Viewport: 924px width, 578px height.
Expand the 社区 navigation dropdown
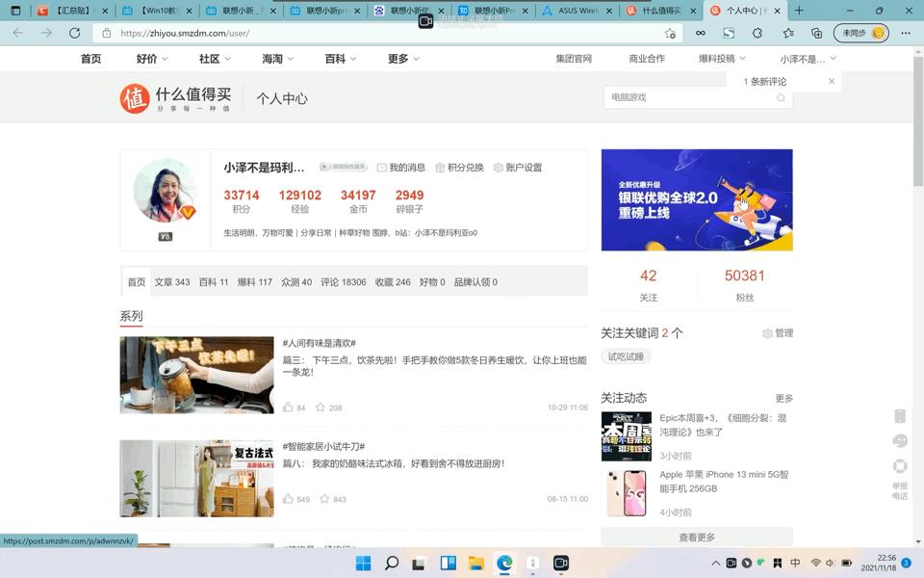215,59
